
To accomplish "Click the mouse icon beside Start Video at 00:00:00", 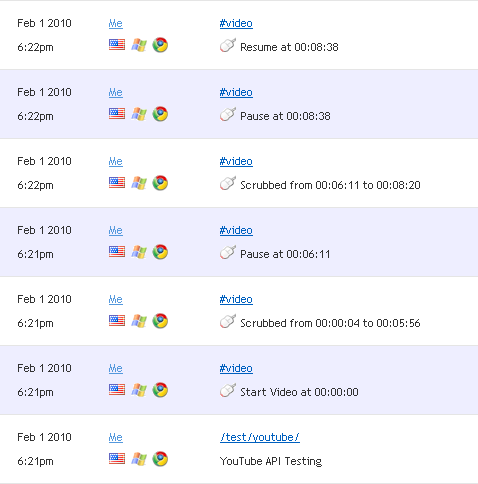I will pos(228,390).
